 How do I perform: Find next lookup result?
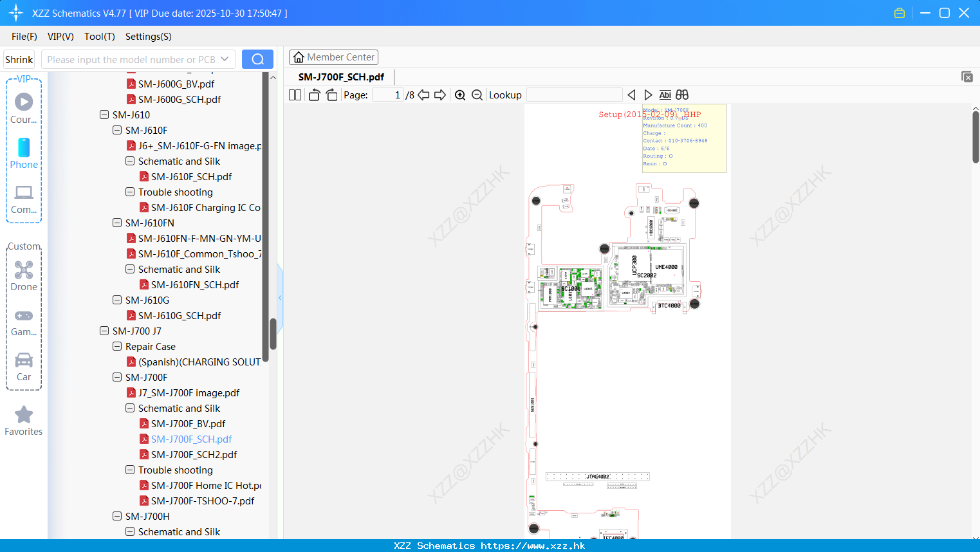coord(648,95)
